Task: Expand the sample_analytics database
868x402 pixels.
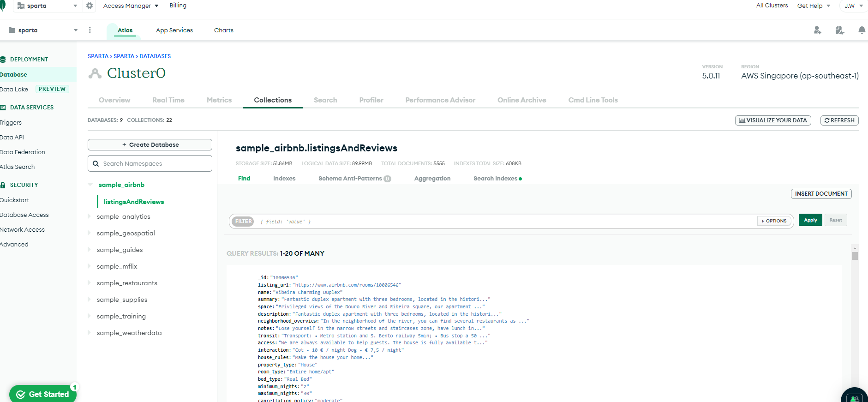Action: 90,216
